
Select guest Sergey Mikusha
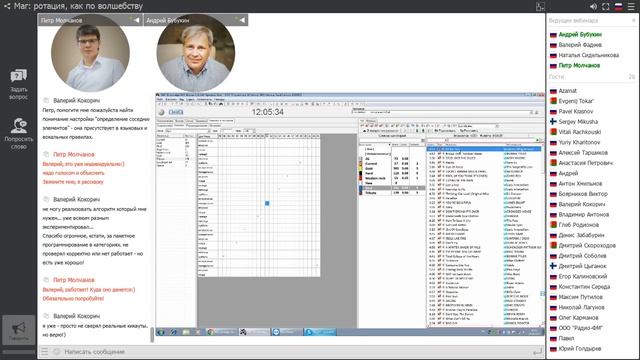(x=578, y=122)
